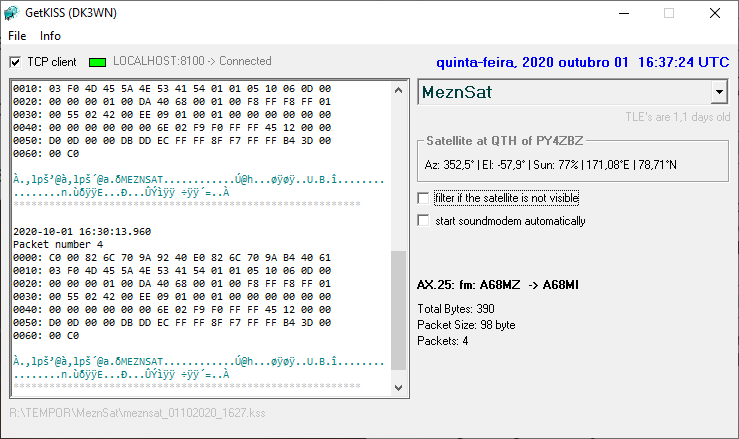739x439 pixels.
Task: Open the Info menu
Action: coord(50,36)
